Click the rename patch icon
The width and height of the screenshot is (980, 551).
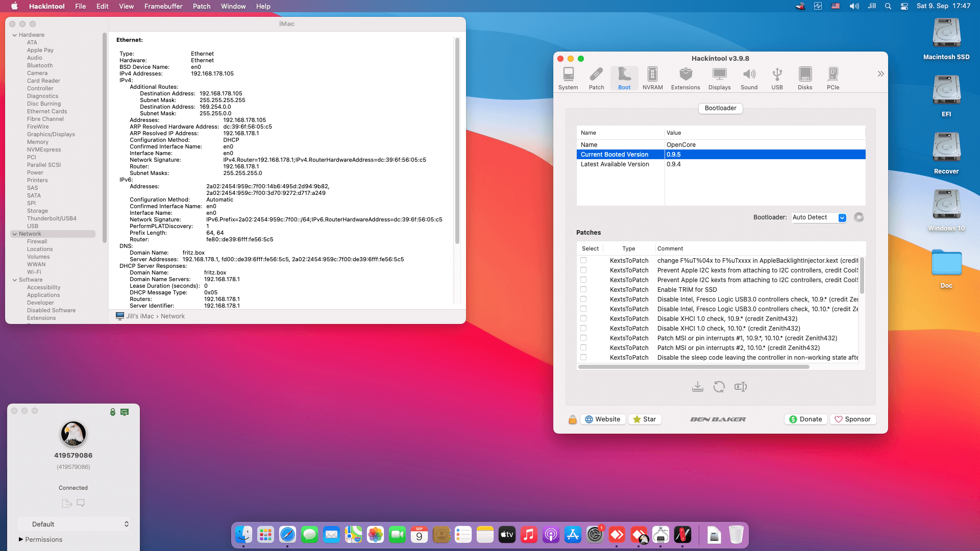coord(741,387)
